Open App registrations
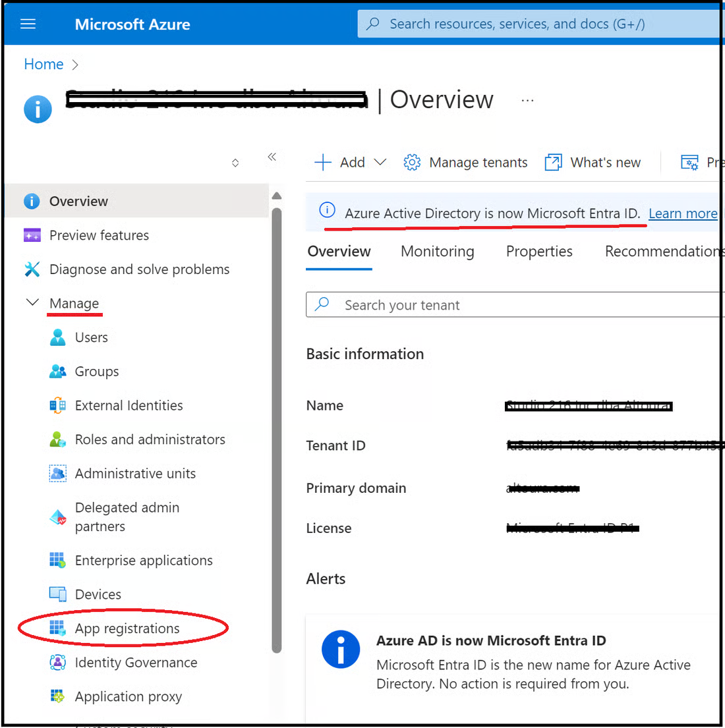Viewport: 725px width, 728px height. point(127,628)
